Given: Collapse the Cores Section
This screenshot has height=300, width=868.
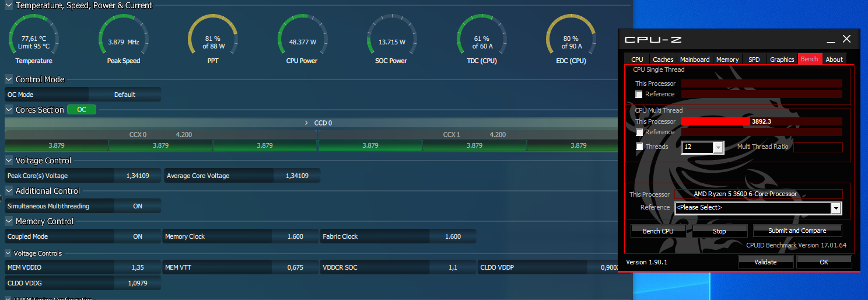Looking at the screenshot, I should (x=9, y=110).
